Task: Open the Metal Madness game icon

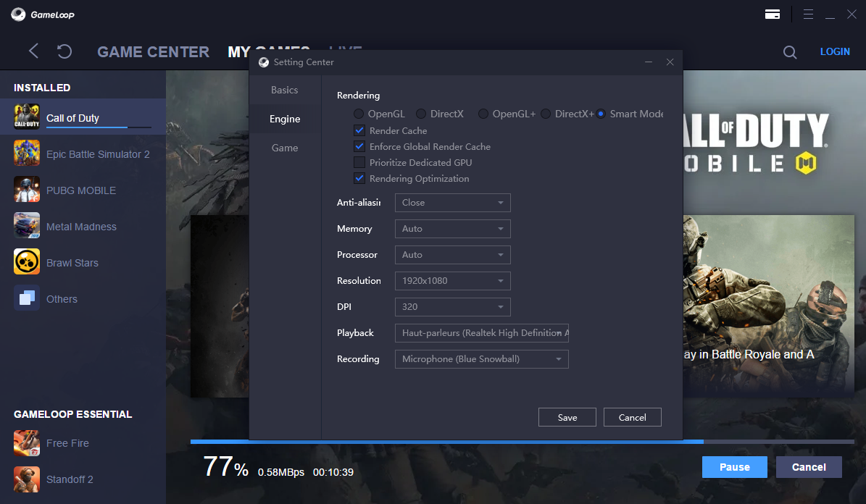Action: click(27, 226)
